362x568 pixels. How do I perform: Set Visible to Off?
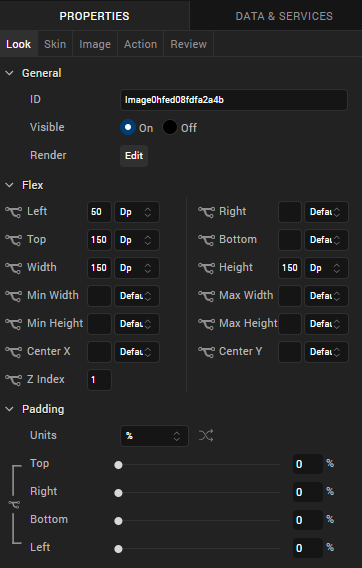click(170, 128)
